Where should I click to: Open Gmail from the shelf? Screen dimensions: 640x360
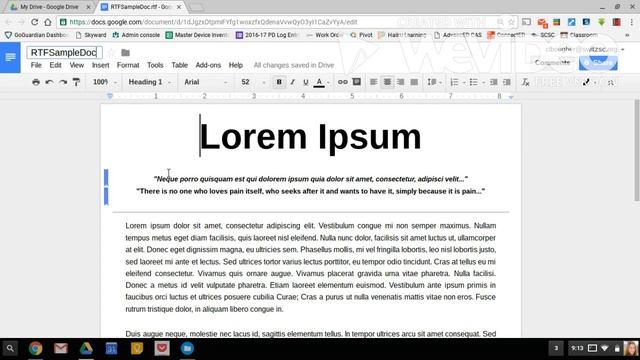61,348
